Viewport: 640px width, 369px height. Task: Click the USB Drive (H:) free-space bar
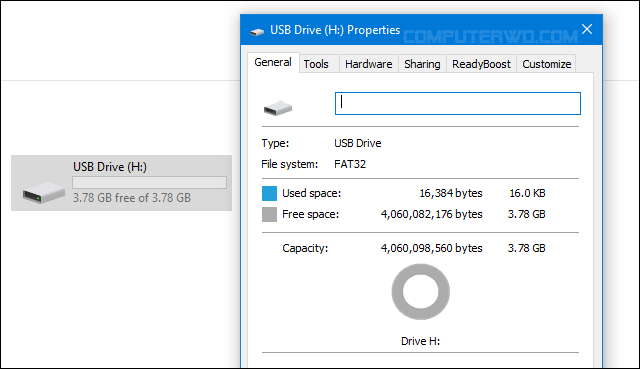click(x=149, y=182)
